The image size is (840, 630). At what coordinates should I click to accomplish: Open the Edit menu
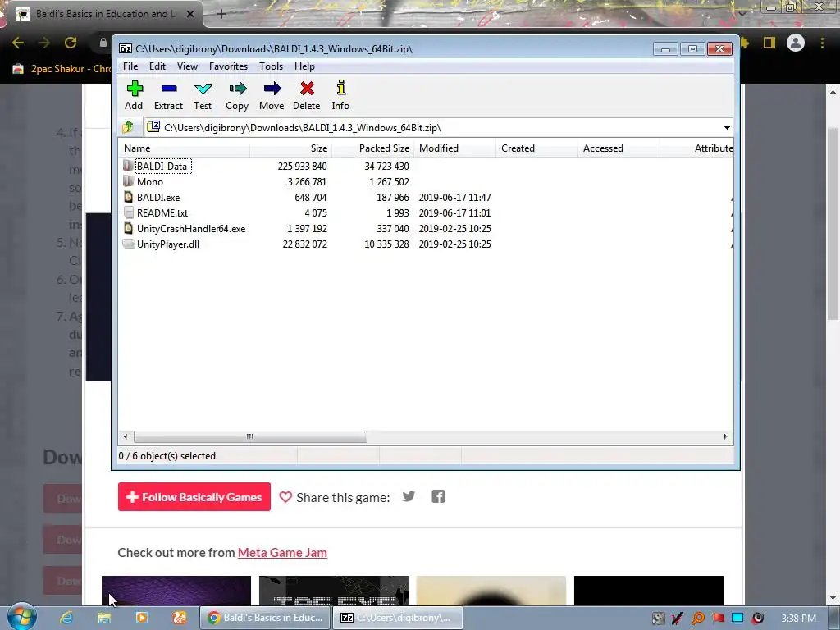pyautogui.click(x=157, y=66)
